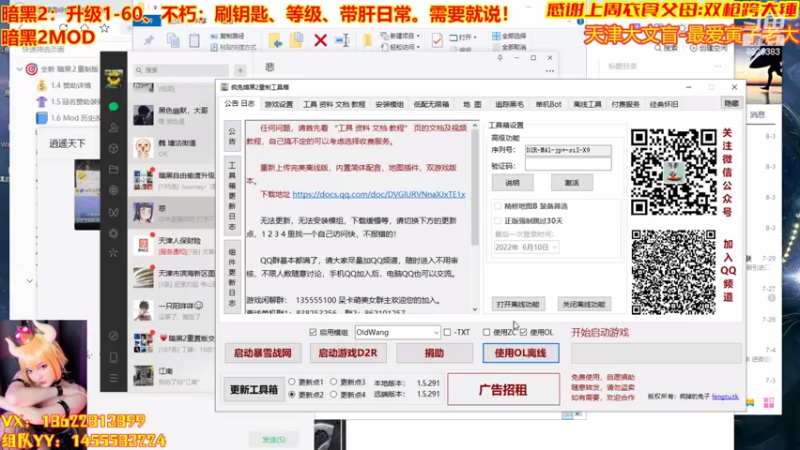This screenshot has height=450, width=800.
Task: Click 隐藏 button at top right
Action: coord(731,104)
